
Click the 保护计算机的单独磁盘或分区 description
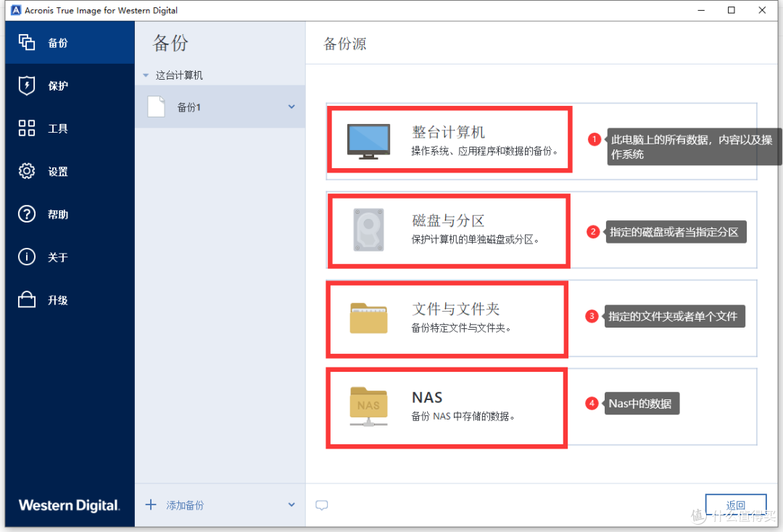[x=476, y=240]
